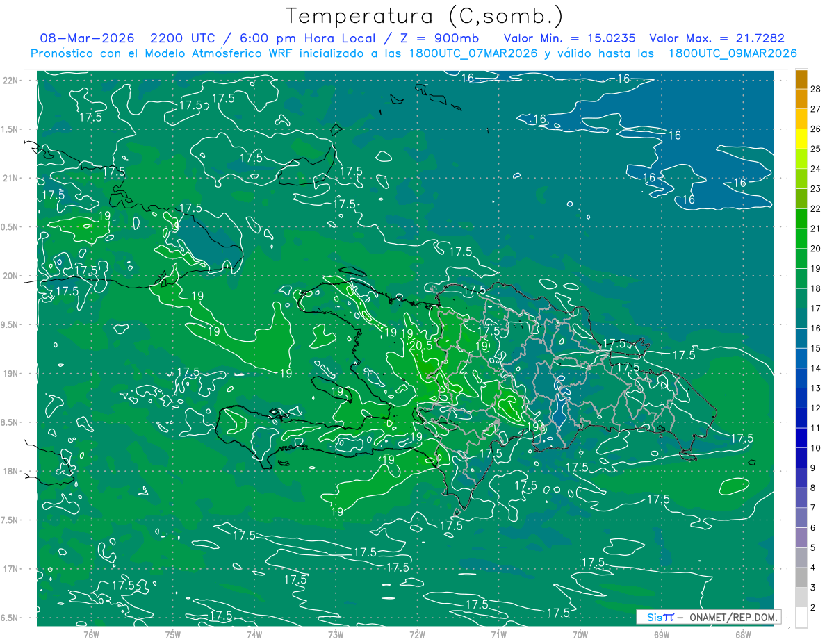
Task: Click the purple legend swatch between 5 and 6
Action: [801, 538]
